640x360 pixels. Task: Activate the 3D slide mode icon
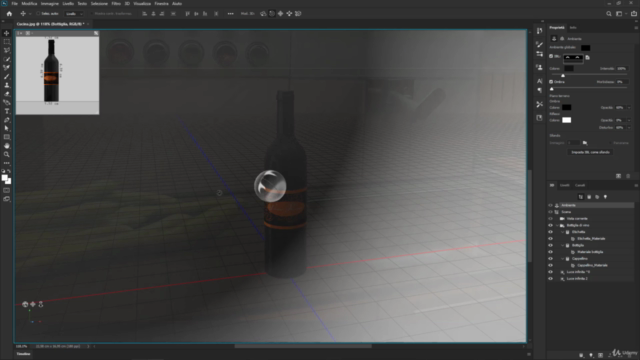(289, 13)
